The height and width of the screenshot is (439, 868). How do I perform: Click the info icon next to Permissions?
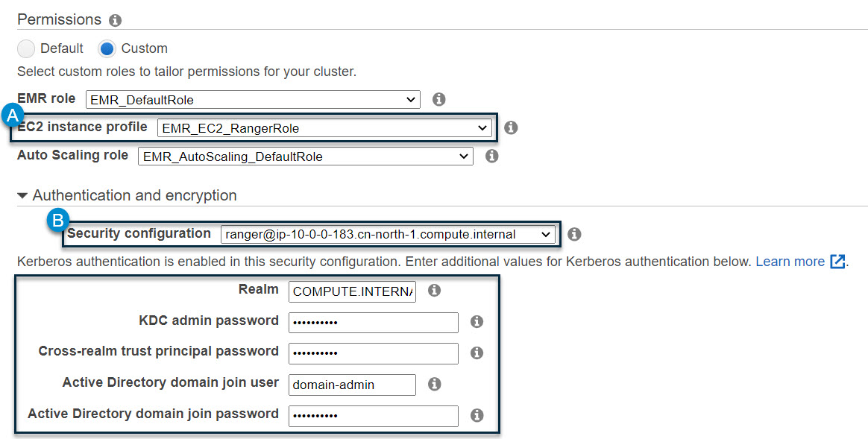[115, 20]
